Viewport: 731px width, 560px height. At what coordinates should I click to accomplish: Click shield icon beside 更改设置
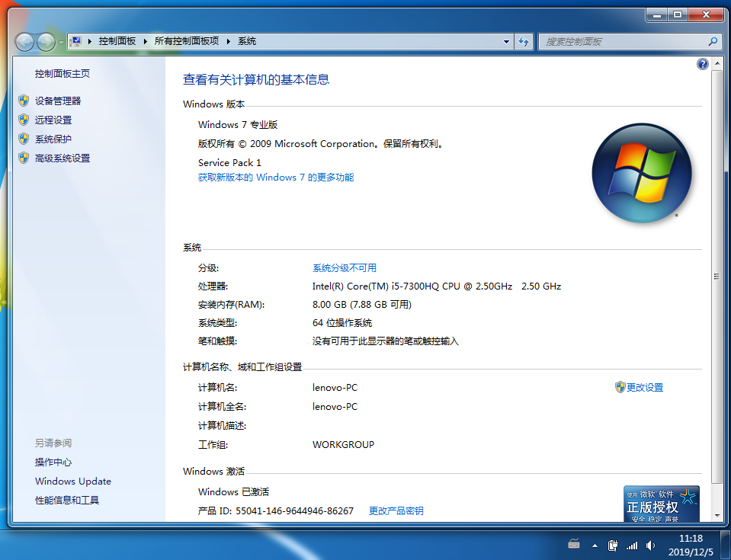pos(620,387)
